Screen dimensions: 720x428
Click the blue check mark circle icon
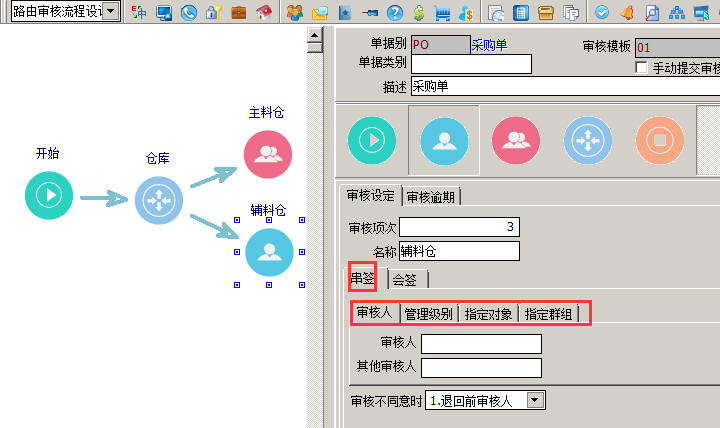click(x=602, y=12)
